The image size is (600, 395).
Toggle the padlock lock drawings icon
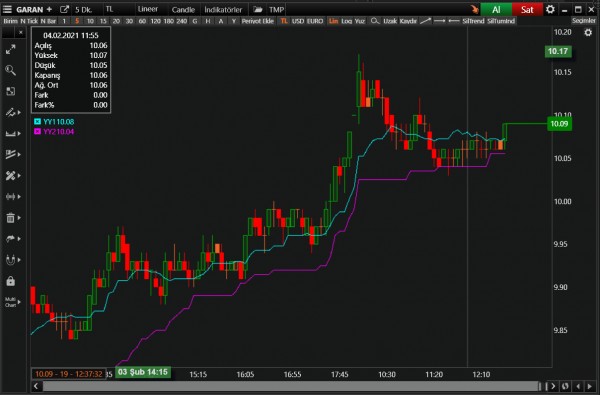coord(10,281)
